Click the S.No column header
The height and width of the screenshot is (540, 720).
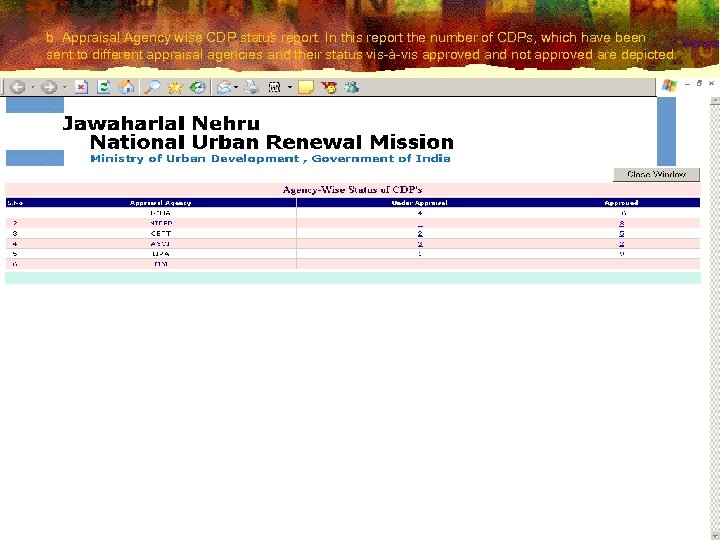pos(15,202)
